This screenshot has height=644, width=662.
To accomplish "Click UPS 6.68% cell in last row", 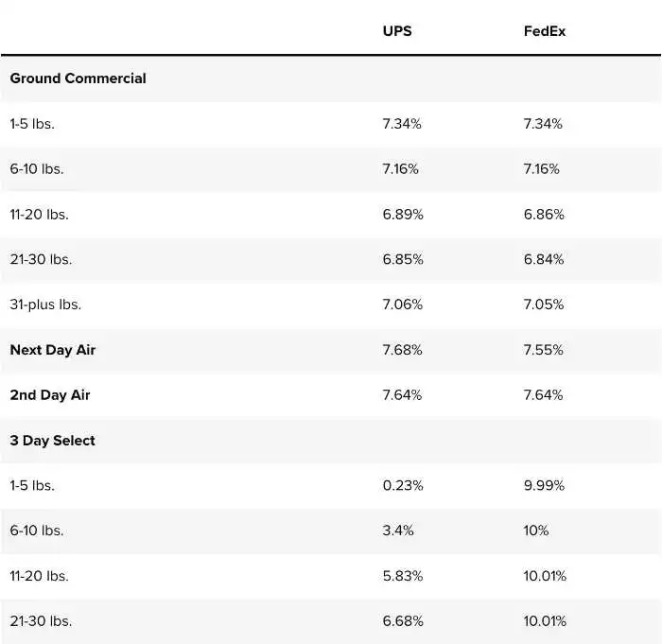I will point(403,621).
